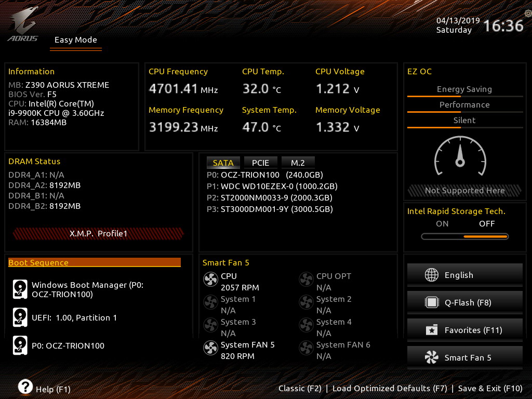Switch to the PCIE storage tab

tap(260, 163)
